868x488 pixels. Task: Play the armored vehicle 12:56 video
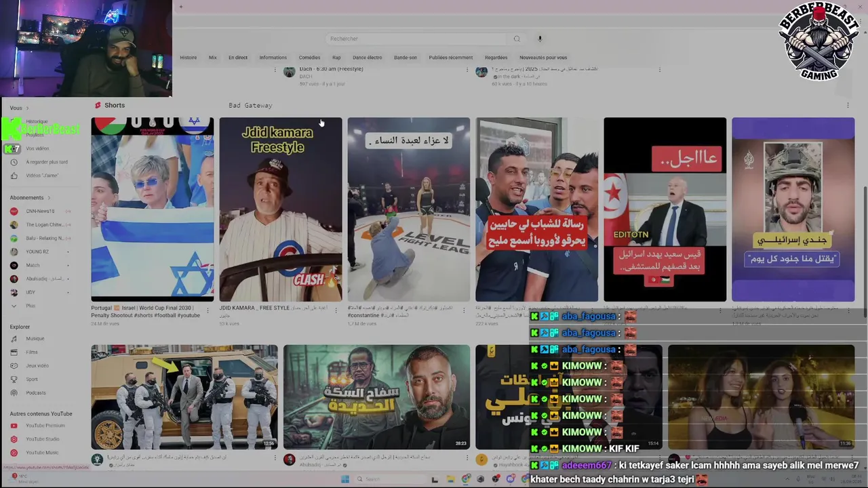tap(184, 397)
